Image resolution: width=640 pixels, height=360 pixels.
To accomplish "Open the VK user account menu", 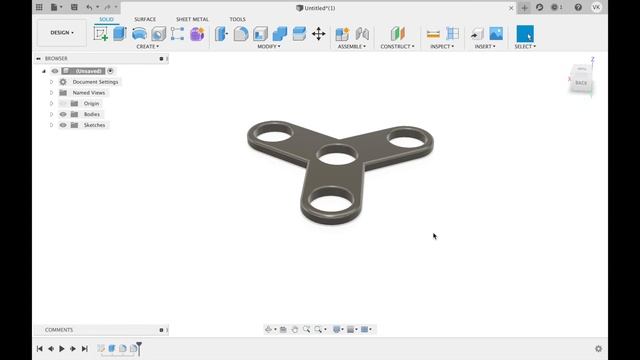I will pos(596,7).
